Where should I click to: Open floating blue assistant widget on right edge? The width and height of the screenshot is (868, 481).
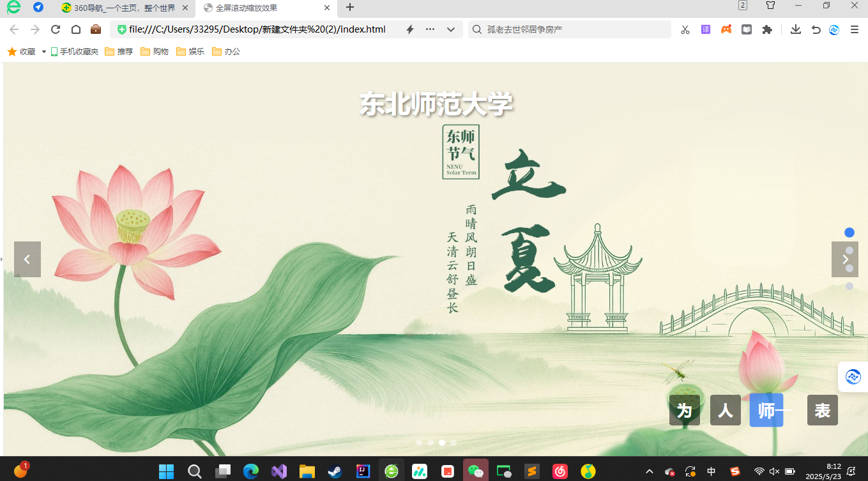pos(853,377)
